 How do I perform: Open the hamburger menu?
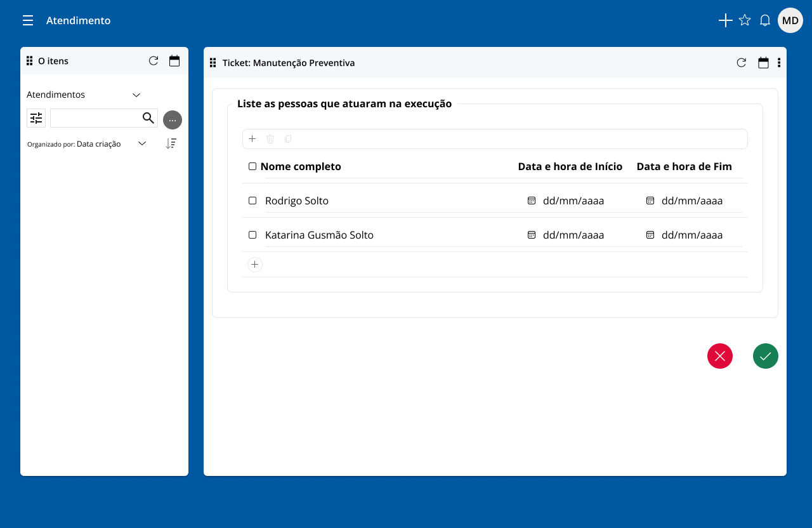(x=28, y=20)
